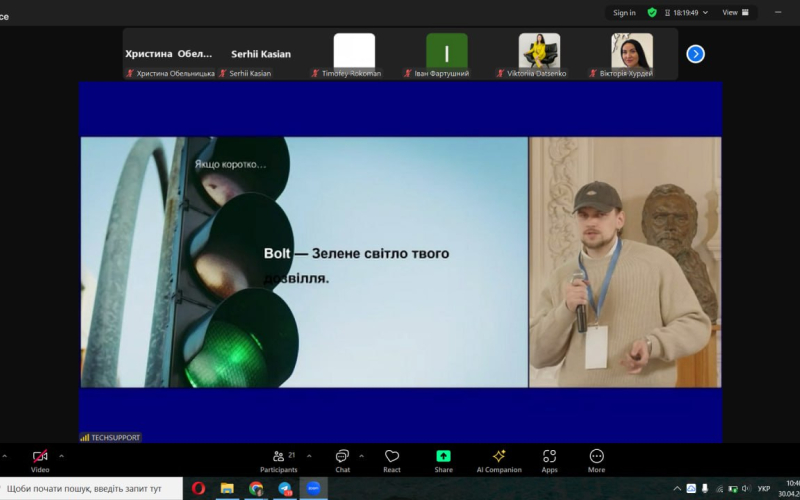Click the muted mic icon by Serhii Kasian
This screenshot has width=800, height=500.
(x=222, y=73)
